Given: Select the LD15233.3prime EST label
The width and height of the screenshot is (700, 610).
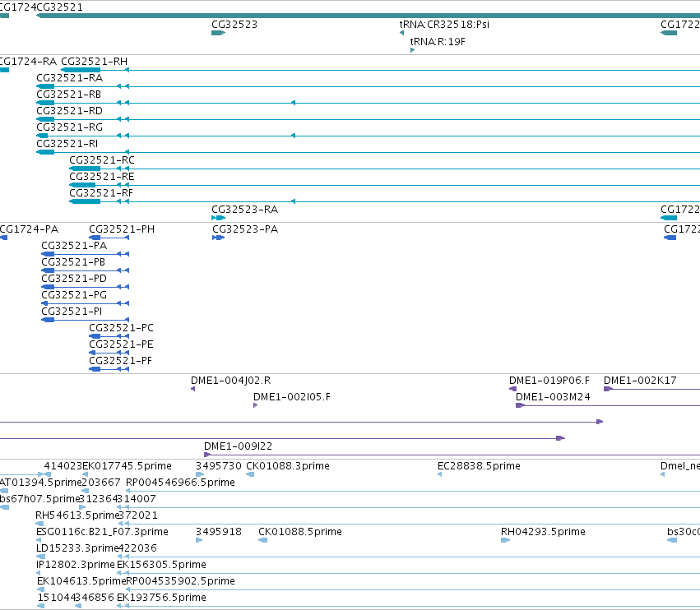Looking at the screenshot, I should pyautogui.click(x=77, y=548).
